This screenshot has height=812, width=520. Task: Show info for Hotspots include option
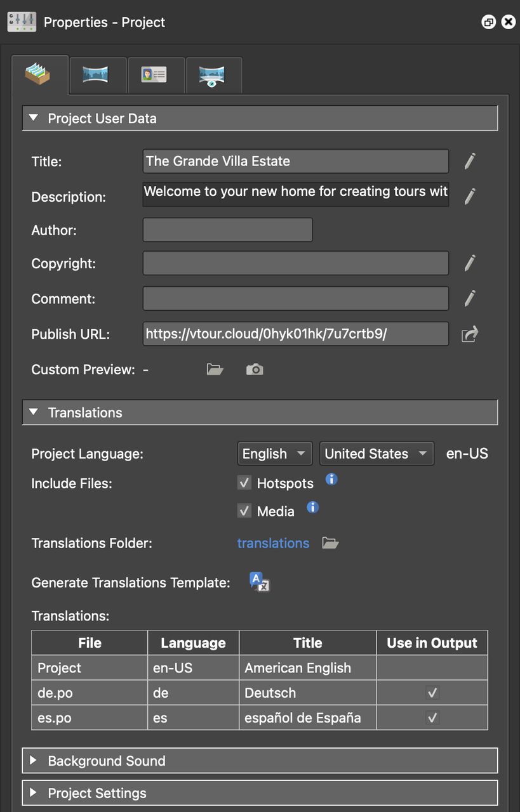(331, 479)
